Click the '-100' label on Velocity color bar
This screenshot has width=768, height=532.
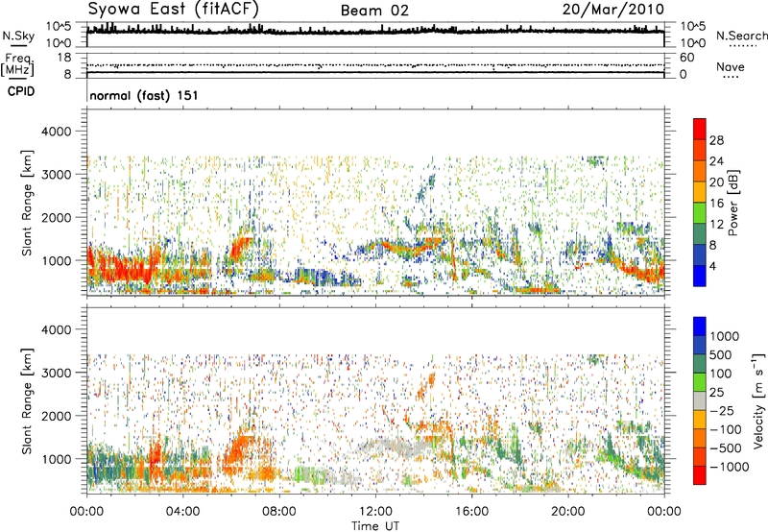tap(726, 429)
